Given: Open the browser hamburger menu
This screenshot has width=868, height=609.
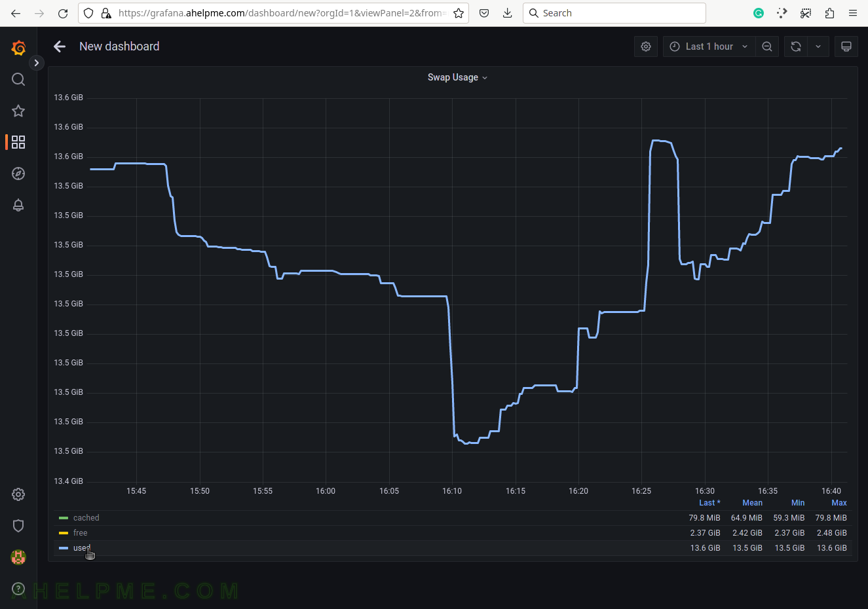Looking at the screenshot, I should [x=853, y=13].
